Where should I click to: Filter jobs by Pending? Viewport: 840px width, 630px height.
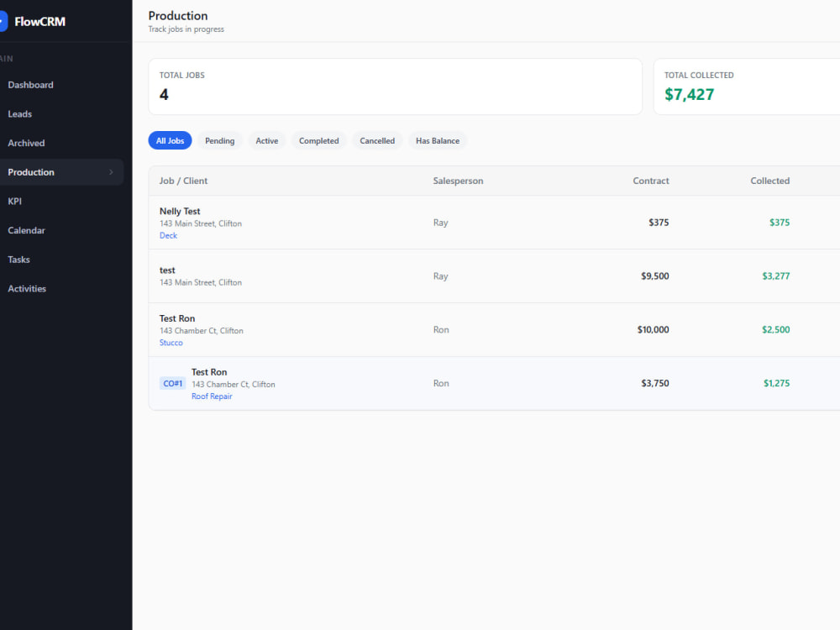pyautogui.click(x=219, y=140)
